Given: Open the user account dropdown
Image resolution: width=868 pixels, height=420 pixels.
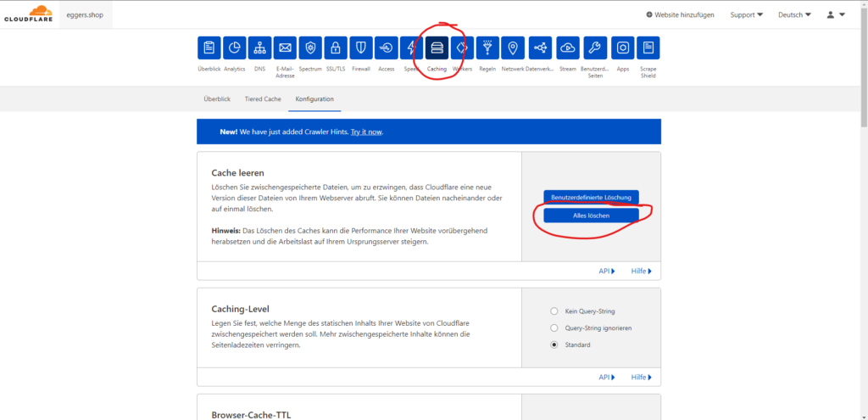Looking at the screenshot, I should 834,14.
